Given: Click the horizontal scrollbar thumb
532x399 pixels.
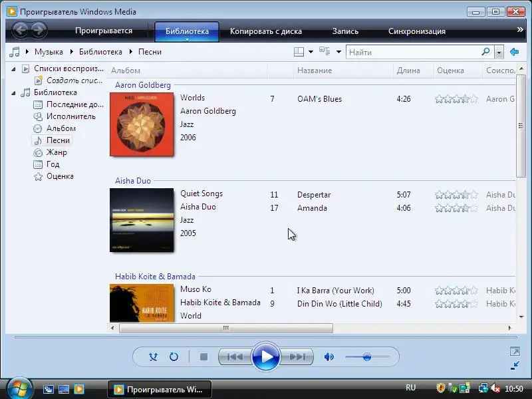Looking at the screenshot, I should click(x=226, y=328).
